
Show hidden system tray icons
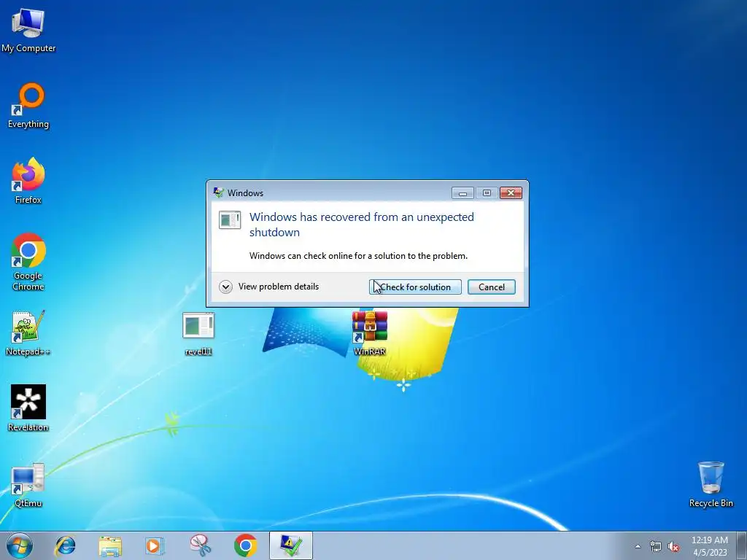pos(638,546)
